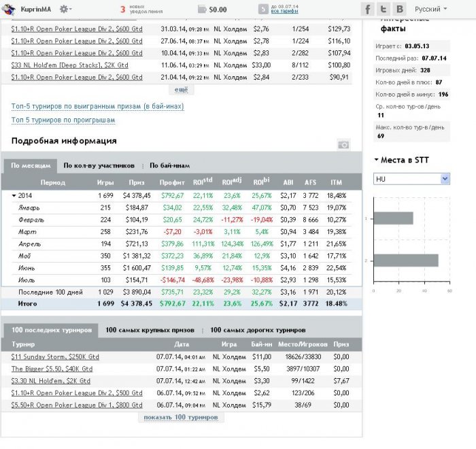
Task: Collapse the 2014 year row
Action: click(x=15, y=195)
